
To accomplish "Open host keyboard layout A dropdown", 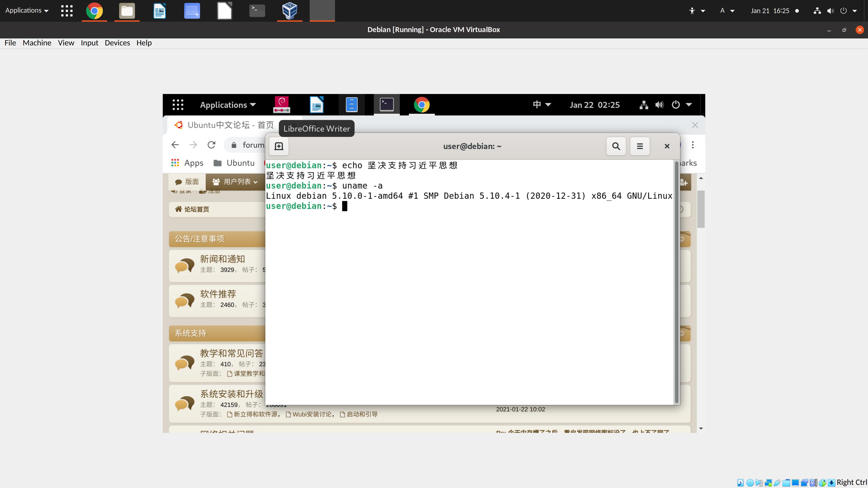I will point(727,11).
